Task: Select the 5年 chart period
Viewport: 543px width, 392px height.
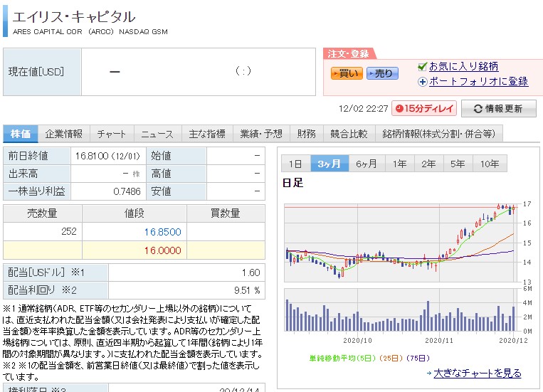Action: coord(458,164)
